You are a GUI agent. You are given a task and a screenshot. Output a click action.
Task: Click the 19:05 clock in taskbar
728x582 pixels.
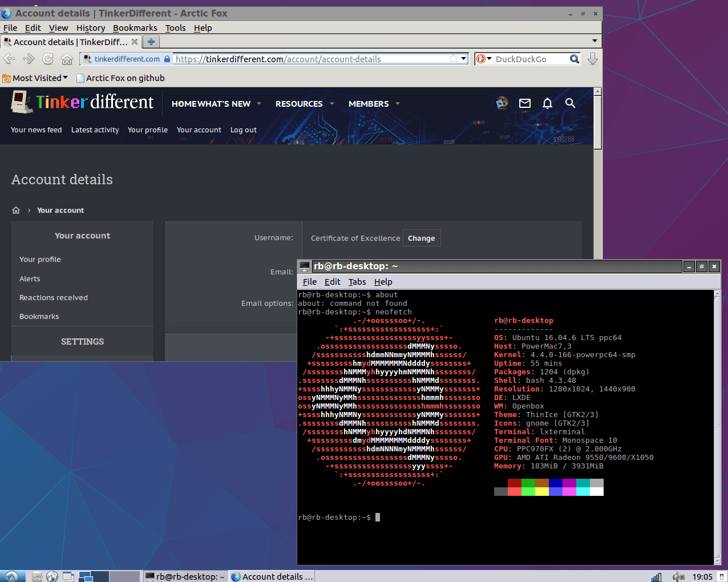[702, 577]
